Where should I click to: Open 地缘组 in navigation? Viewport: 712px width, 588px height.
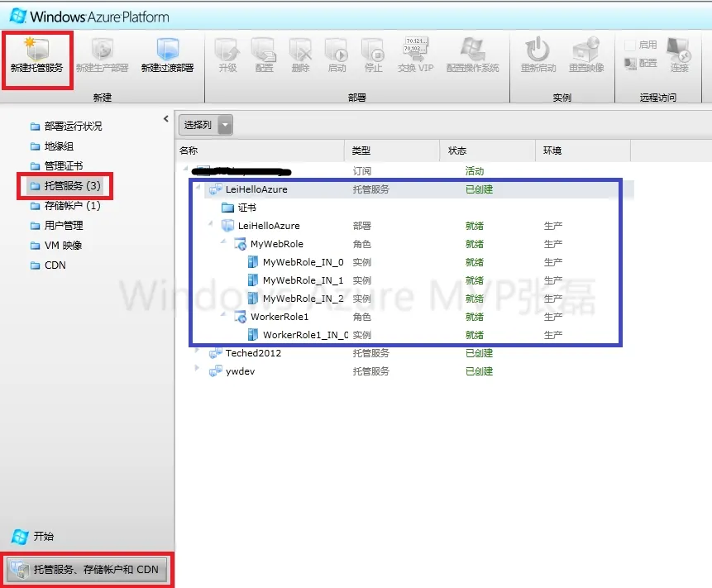[x=52, y=146]
